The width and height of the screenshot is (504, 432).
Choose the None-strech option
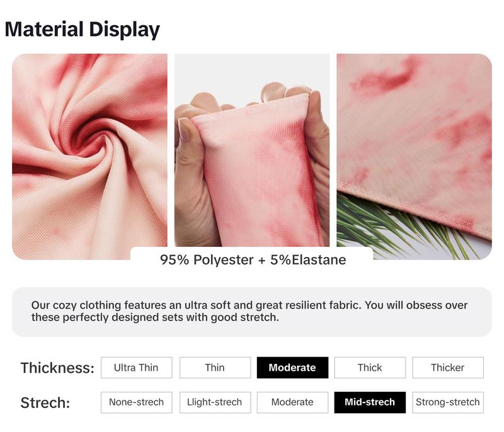(x=136, y=402)
